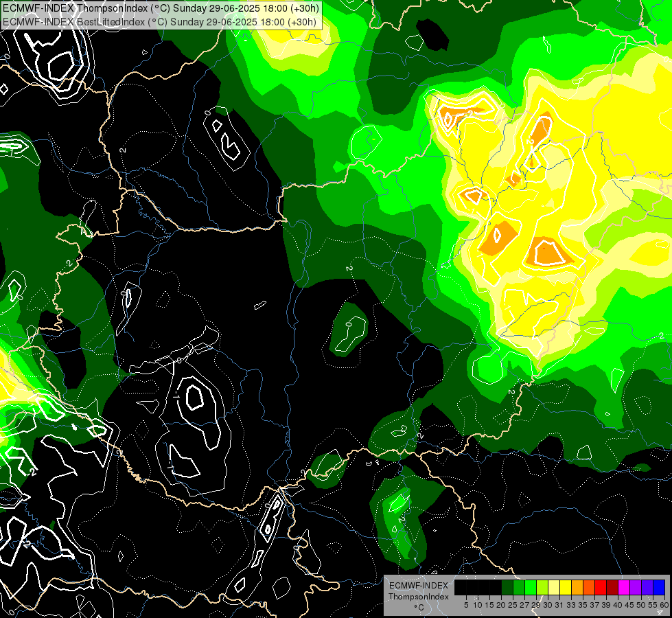The height and width of the screenshot is (618, 672).
Task: Select the dark red 39–40 legend swatch
Action: coord(612,587)
